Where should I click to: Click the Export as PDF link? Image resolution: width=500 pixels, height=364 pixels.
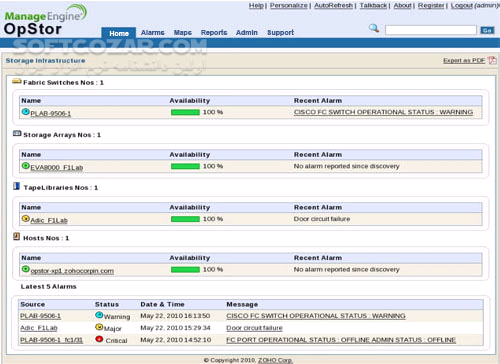click(464, 60)
